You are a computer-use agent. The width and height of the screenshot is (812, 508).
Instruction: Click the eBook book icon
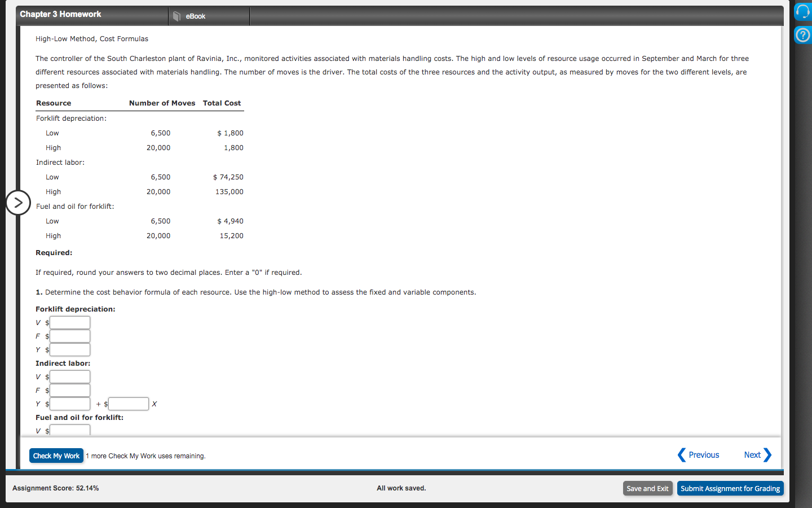tap(175, 16)
